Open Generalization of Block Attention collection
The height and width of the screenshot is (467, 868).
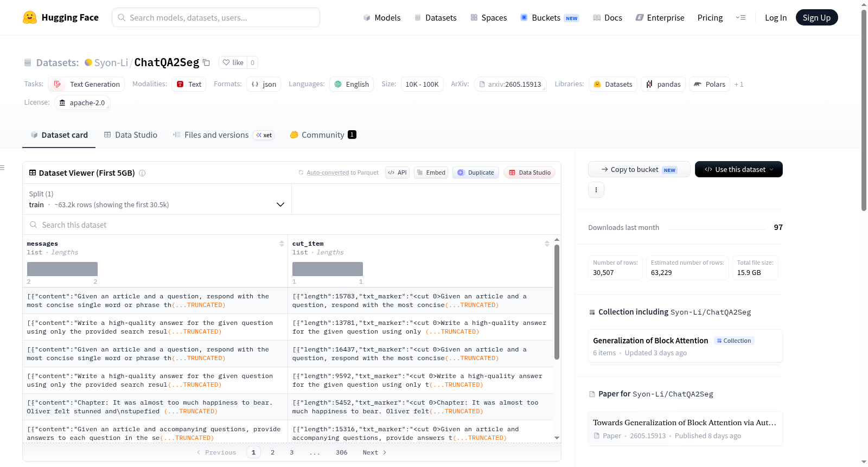[685, 346]
